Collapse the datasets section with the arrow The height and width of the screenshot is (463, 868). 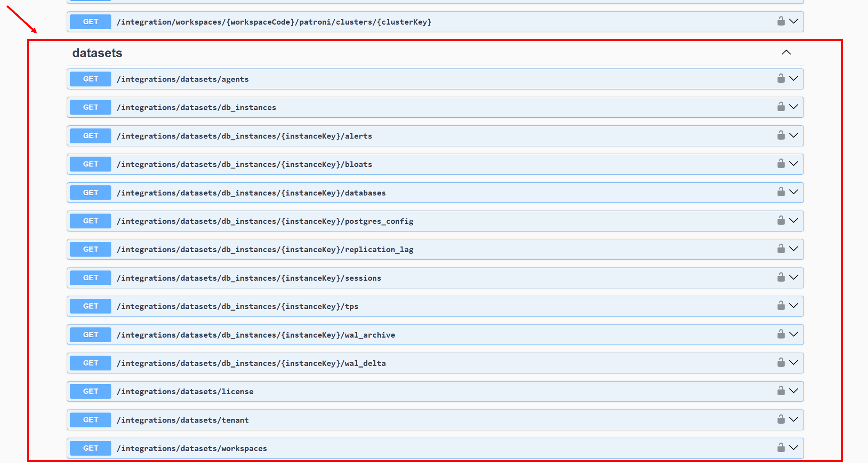(786, 53)
